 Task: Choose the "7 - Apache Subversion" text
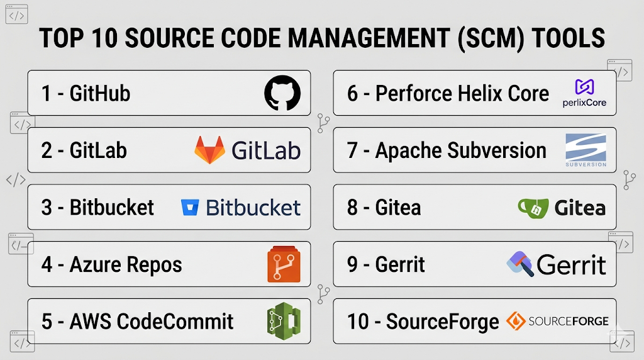[447, 150]
